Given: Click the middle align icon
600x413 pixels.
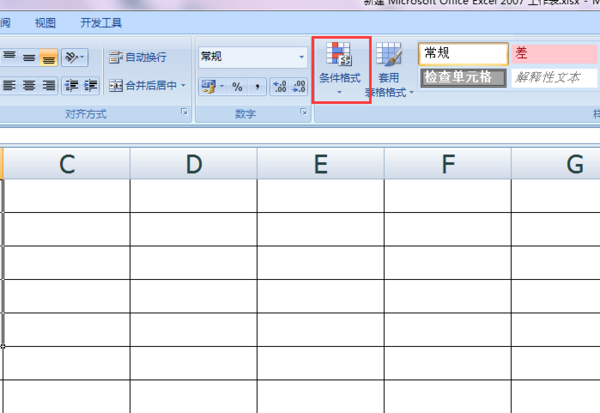Looking at the screenshot, I should tap(29, 57).
